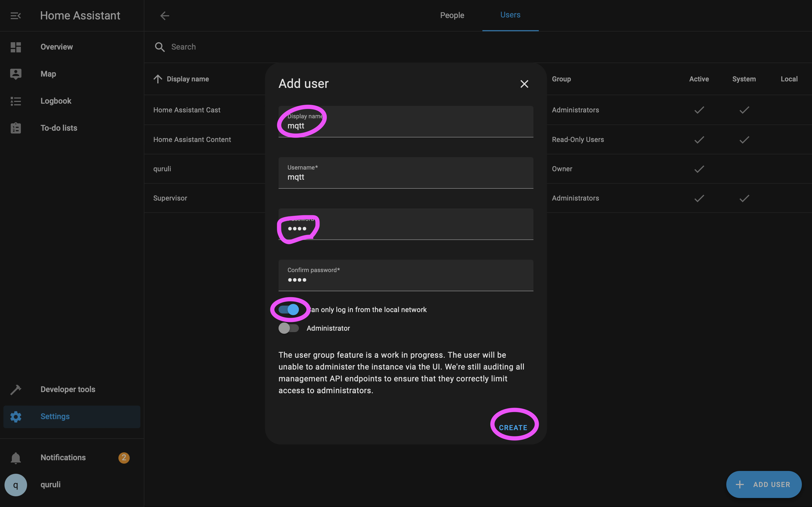Open Logbook from sidebar

[x=56, y=101]
